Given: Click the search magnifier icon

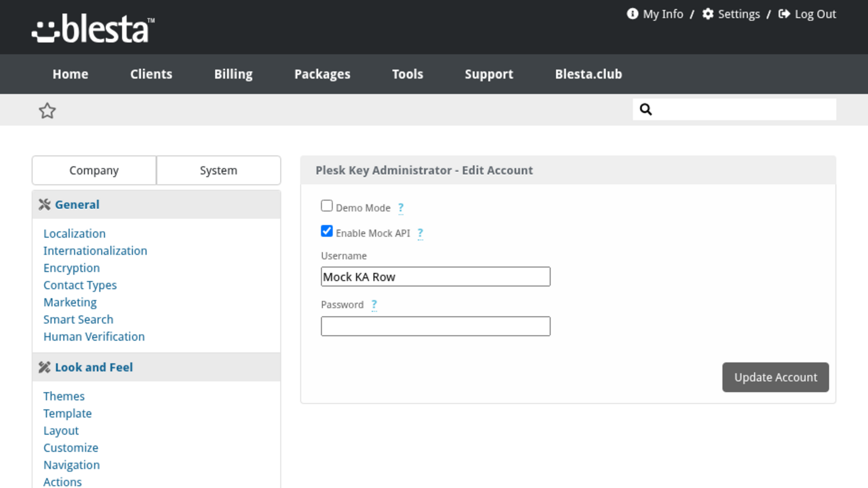Looking at the screenshot, I should click(646, 109).
